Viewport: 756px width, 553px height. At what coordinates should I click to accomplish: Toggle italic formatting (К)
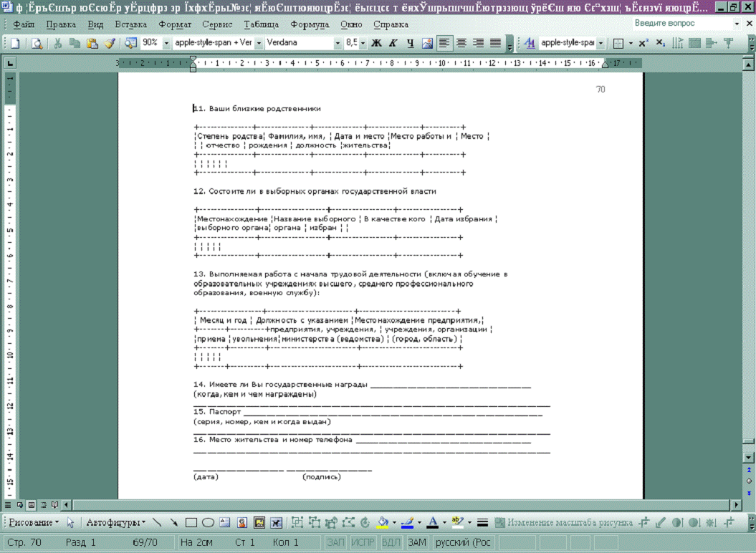(x=393, y=43)
